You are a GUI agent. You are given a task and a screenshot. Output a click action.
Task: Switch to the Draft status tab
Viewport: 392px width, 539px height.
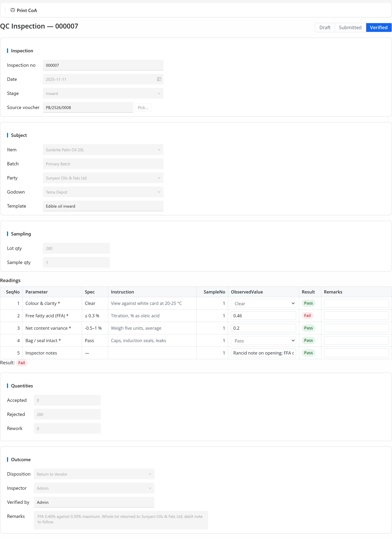[325, 27]
